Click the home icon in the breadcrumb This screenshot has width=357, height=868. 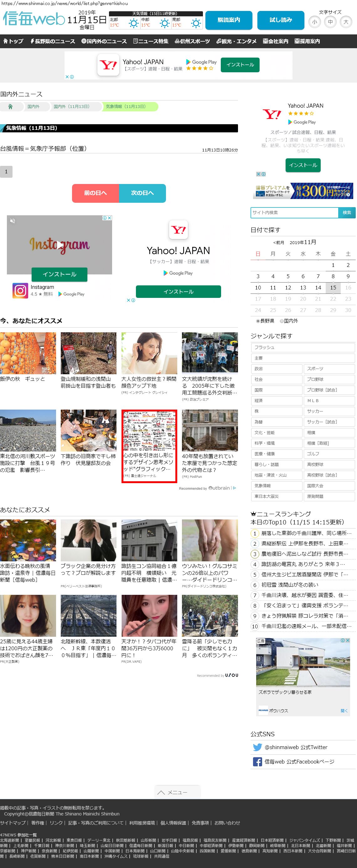pyautogui.click(x=10, y=106)
